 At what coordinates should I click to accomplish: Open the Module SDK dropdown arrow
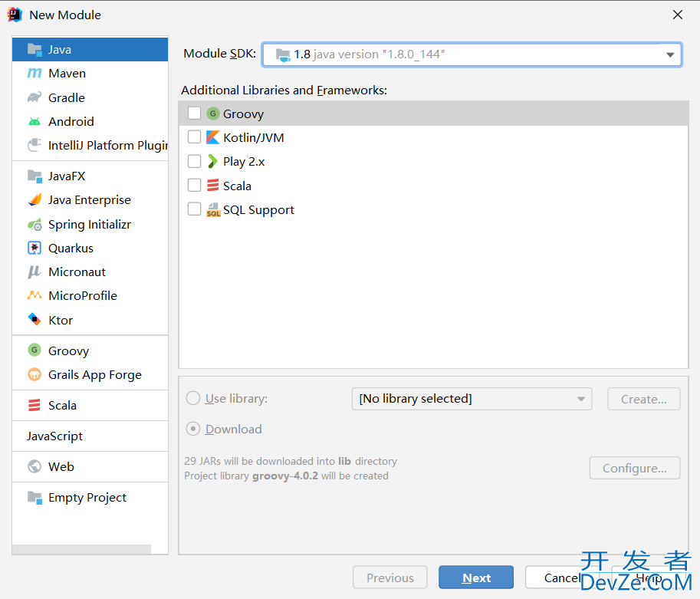click(669, 54)
